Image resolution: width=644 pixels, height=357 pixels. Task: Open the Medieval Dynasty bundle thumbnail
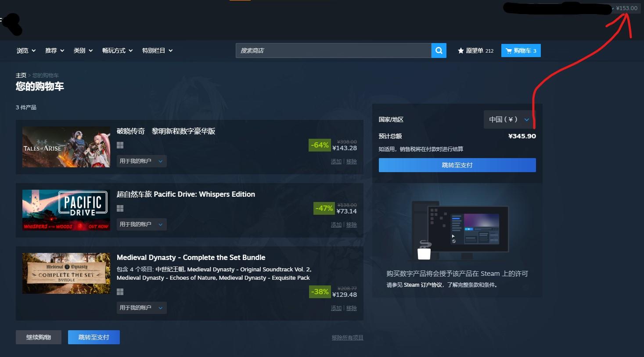[x=66, y=274]
